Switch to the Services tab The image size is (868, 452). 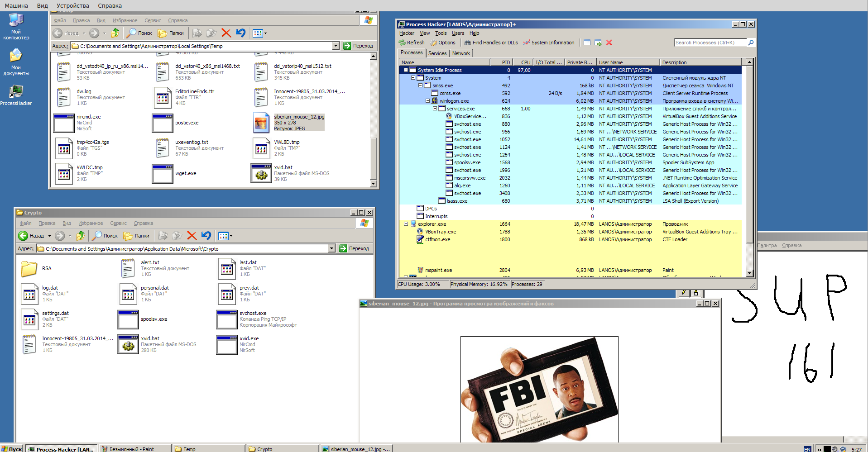437,53
